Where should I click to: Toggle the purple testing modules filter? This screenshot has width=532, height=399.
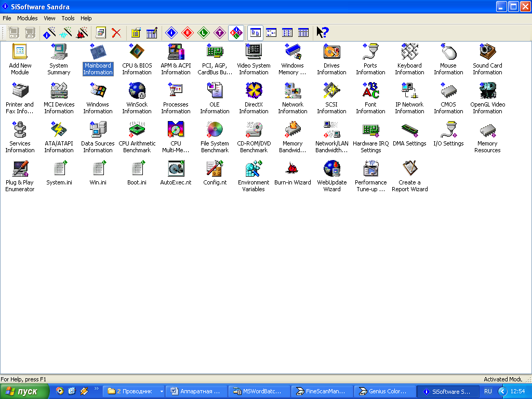[220, 33]
